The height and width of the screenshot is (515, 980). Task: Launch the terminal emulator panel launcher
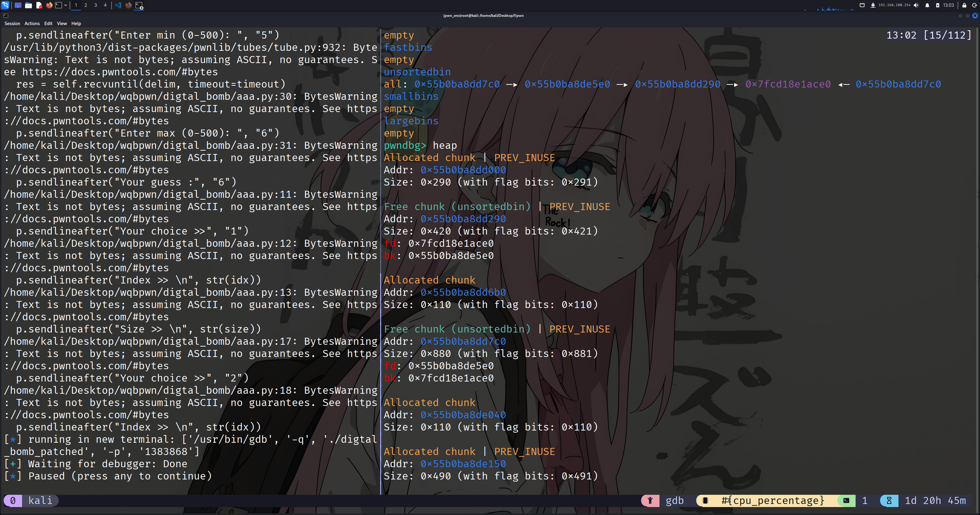point(59,5)
